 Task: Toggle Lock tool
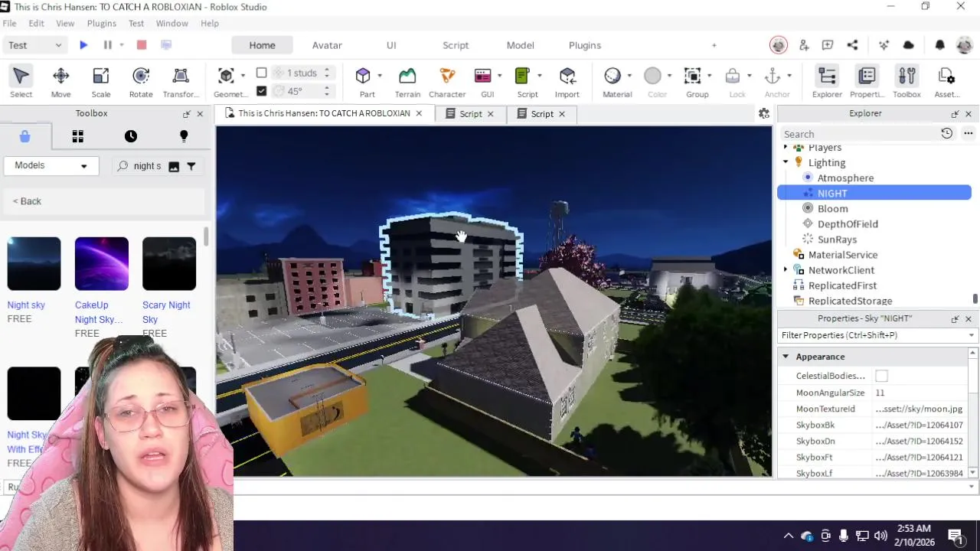733,76
